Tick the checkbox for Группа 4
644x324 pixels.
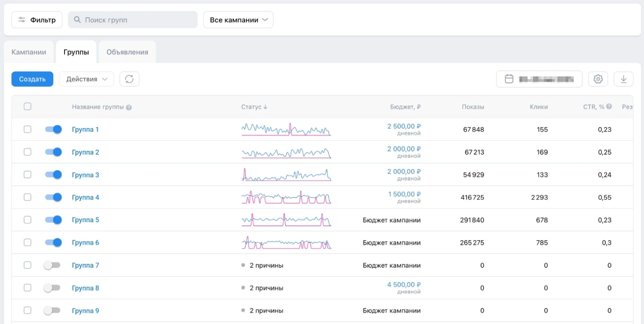(x=27, y=197)
